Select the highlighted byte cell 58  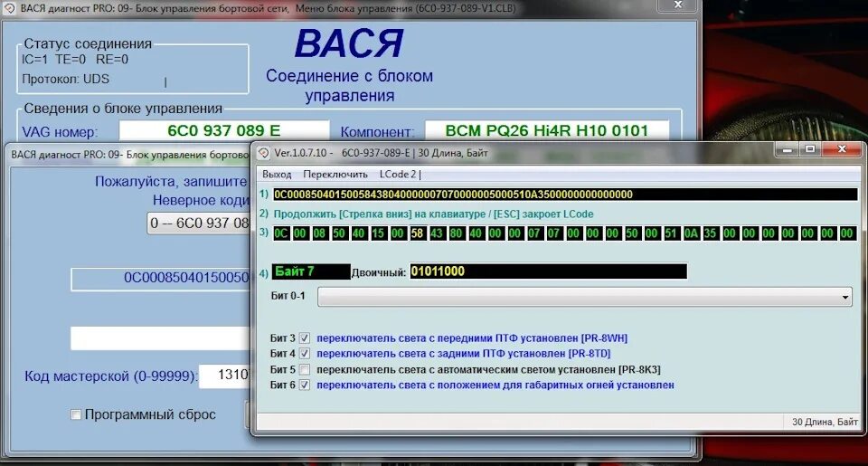(x=417, y=233)
